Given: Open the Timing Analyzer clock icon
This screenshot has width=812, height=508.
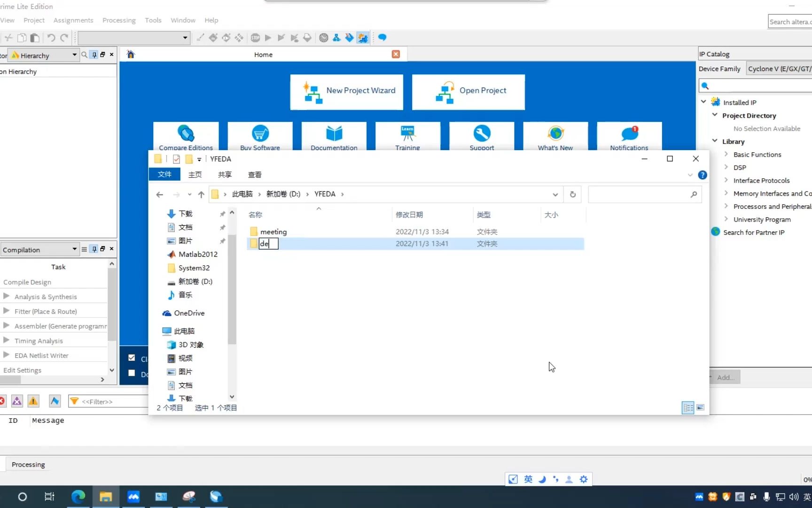Looking at the screenshot, I should tap(324, 38).
